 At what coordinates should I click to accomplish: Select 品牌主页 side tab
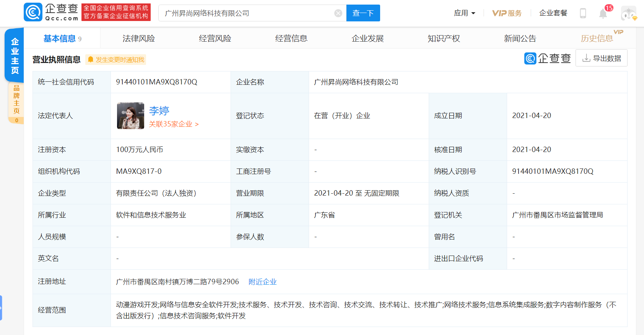[16, 103]
